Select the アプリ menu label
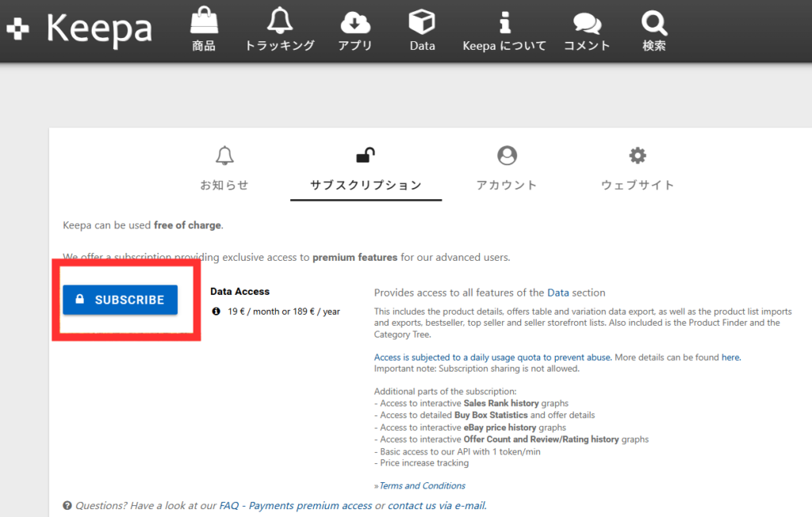The image size is (812, 517). pyautogui.click(x=355, y=45)
